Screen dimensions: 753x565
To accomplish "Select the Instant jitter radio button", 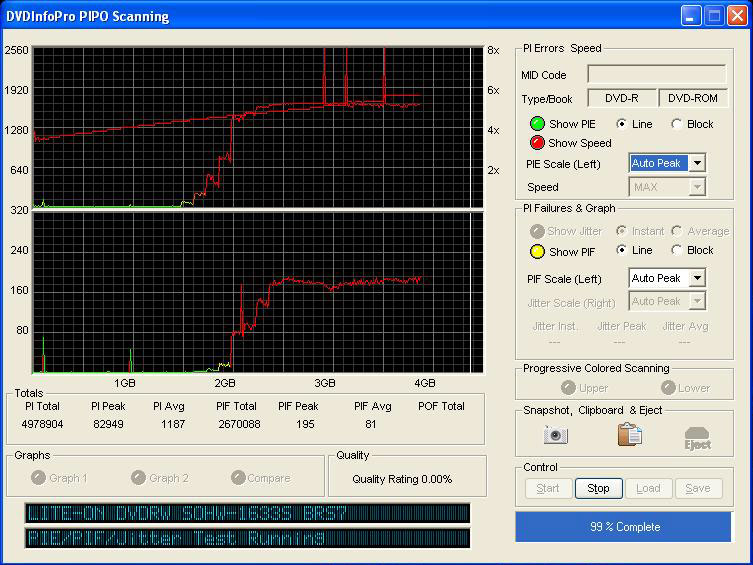I will (x=621, y=231).
